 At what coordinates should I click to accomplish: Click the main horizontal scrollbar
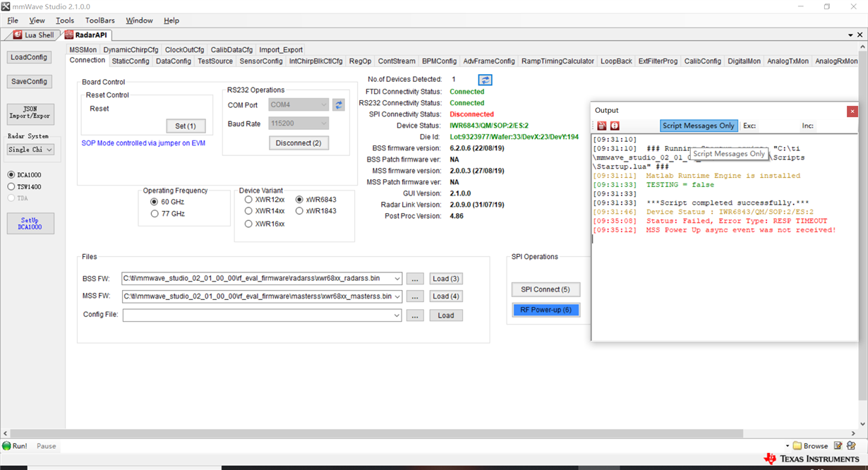pyautogui.click(x=375, y=433)
